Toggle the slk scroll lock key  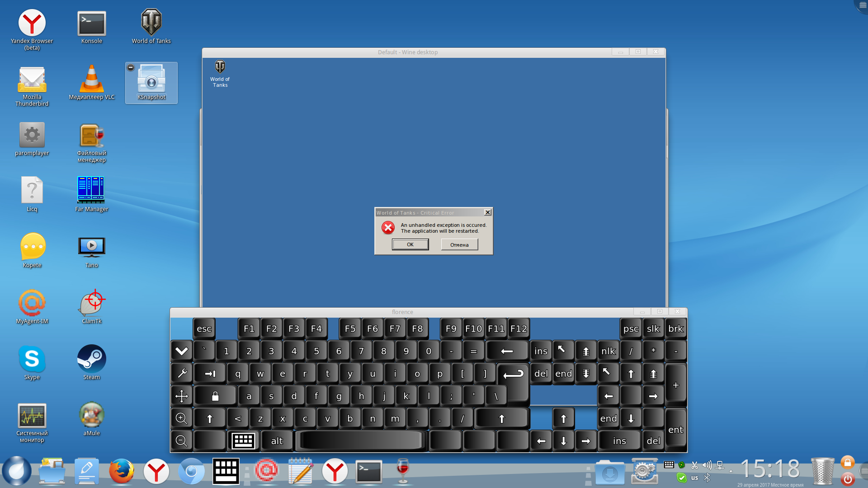pos(653,329)
